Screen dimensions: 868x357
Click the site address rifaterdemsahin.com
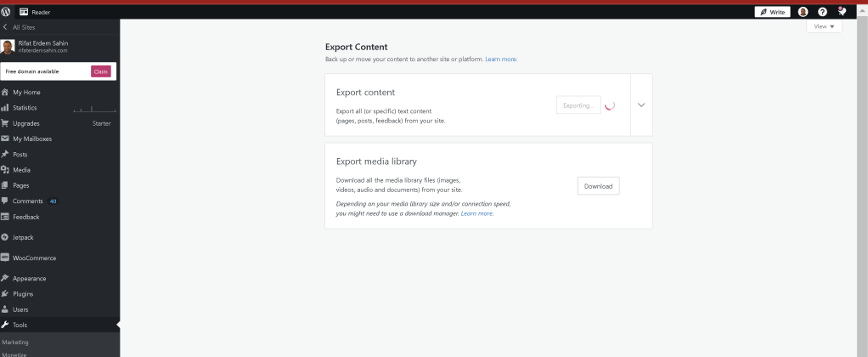42,50
